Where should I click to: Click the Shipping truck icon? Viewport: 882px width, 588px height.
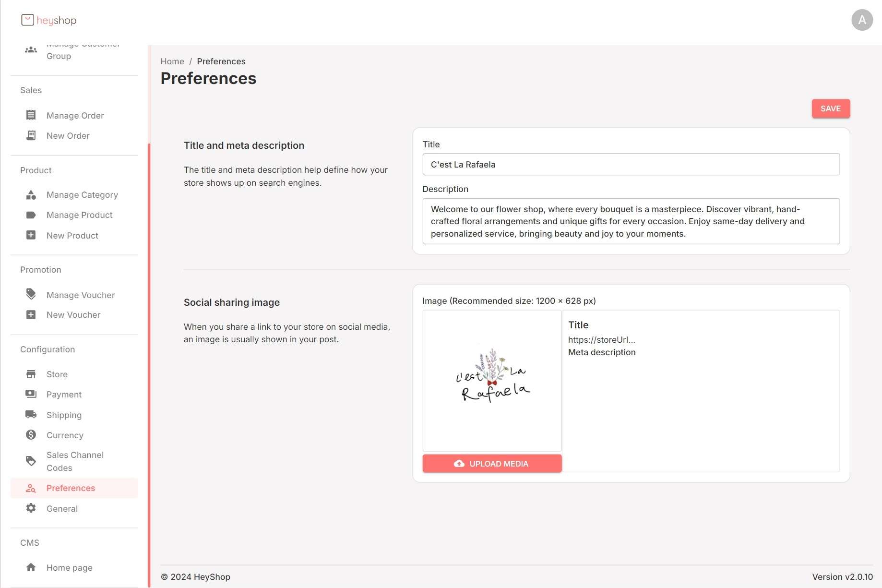(31, 415)
